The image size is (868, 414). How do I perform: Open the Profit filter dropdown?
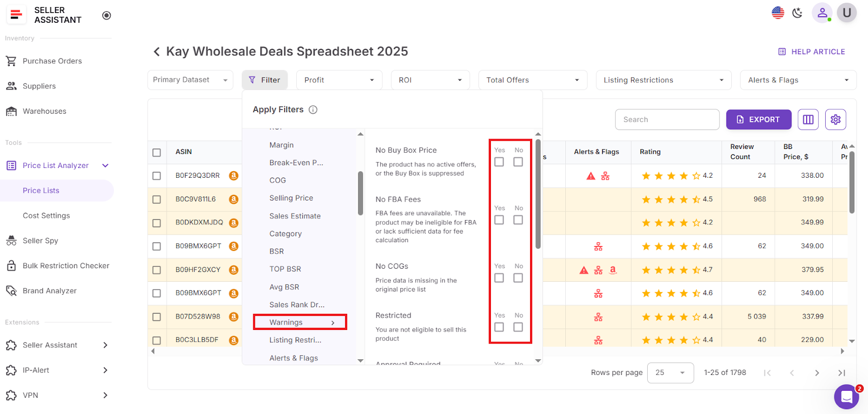[339, 80]
